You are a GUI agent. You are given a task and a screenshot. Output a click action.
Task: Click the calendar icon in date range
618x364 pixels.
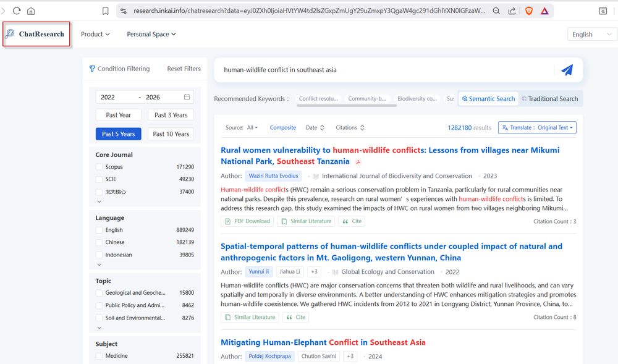tap(187, 97)
